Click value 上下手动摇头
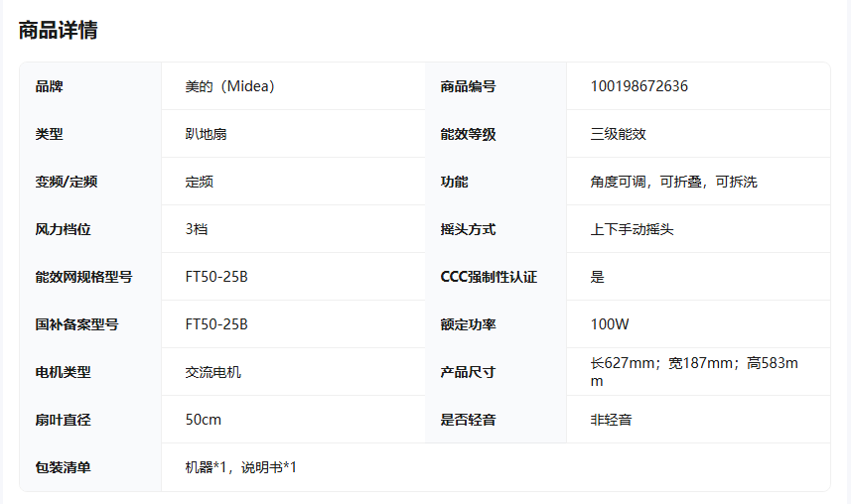The height and width of the screenshot is (504, 851). click(632, 229)
